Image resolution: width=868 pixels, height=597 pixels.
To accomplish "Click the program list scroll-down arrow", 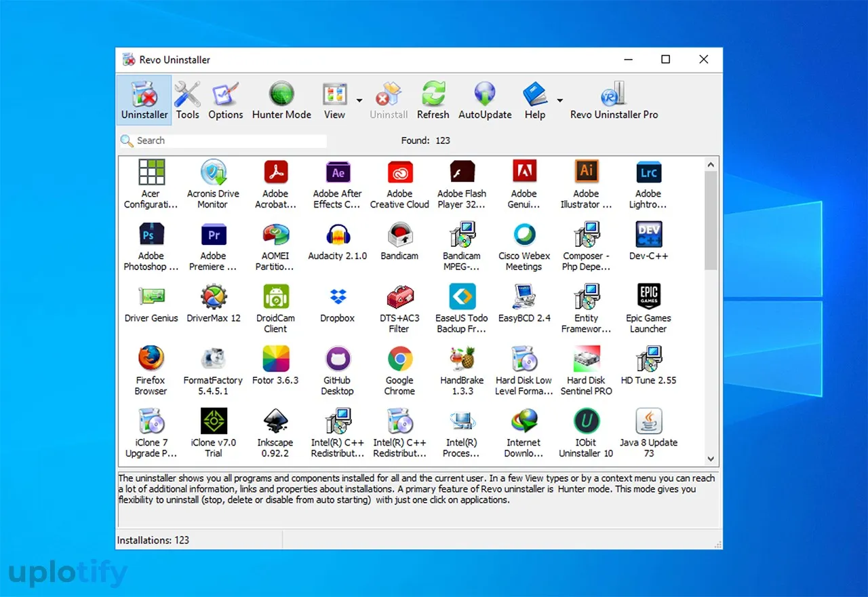I will pyautogui.click(x=711, y=459).
